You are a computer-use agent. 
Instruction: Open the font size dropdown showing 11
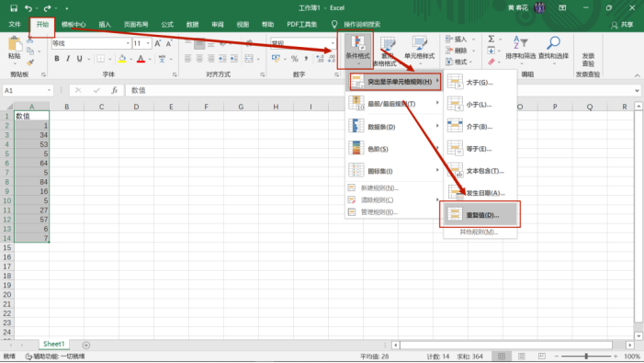[x=148, y=43]
